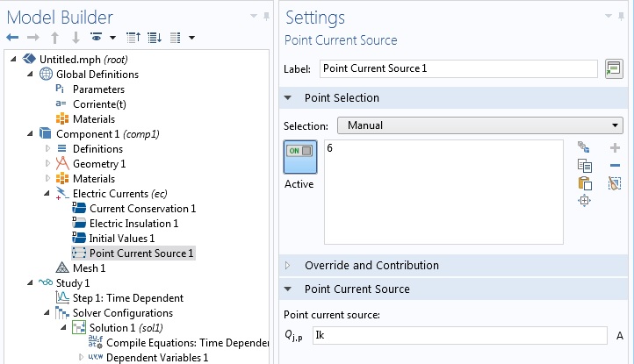
Task: Select Current Conservation 1 node
Action: tap(142, 209)
